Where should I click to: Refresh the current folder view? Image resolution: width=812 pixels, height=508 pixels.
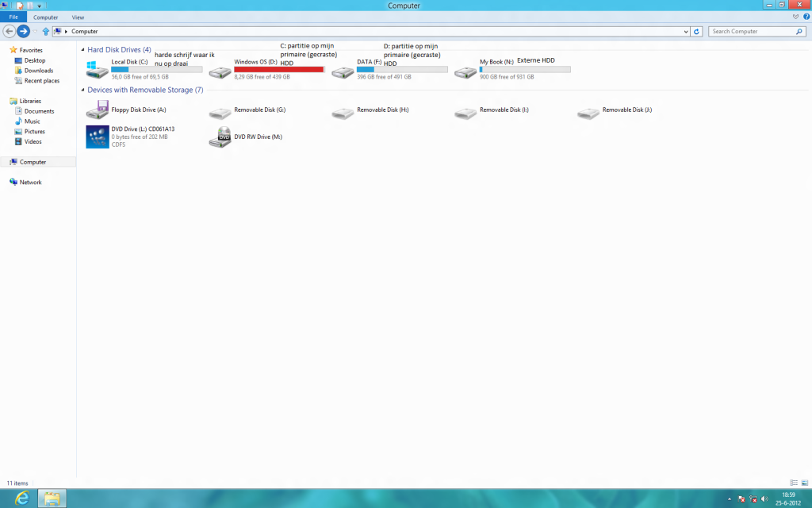tap(697, 32)
